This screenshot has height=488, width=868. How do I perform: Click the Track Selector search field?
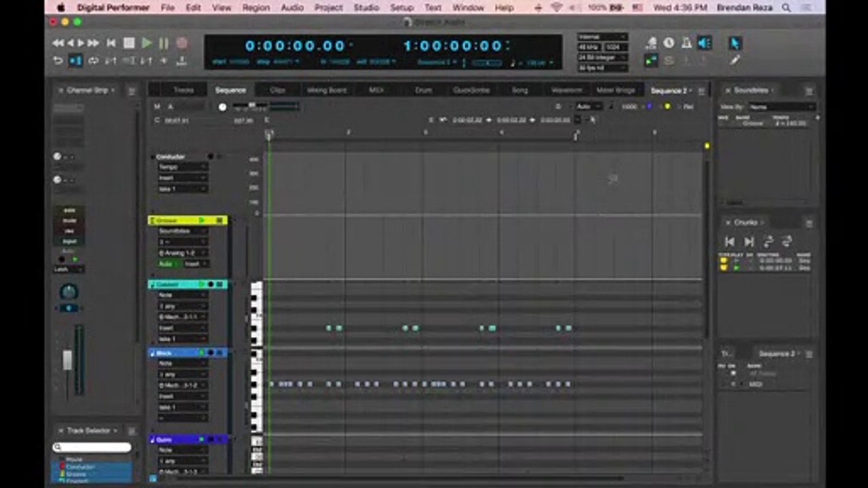(92, 447)
